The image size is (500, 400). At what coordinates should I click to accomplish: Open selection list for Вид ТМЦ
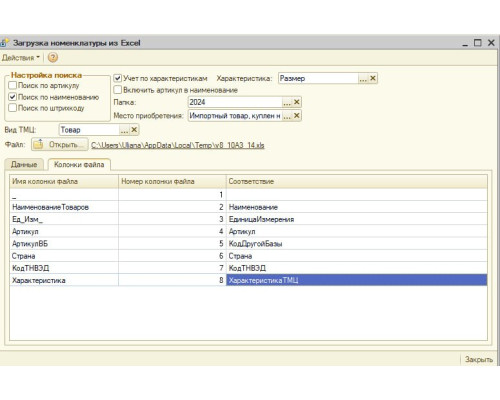click(x=124, y=130)
